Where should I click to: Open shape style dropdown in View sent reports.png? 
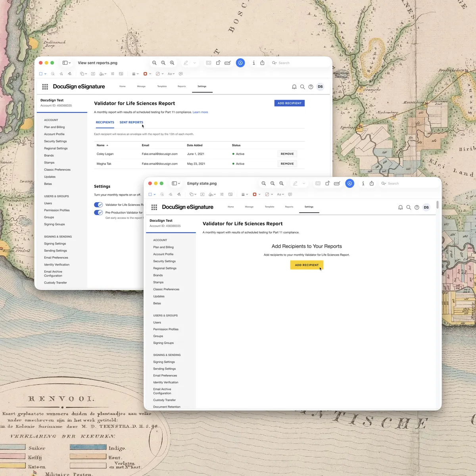pos(135,74)
